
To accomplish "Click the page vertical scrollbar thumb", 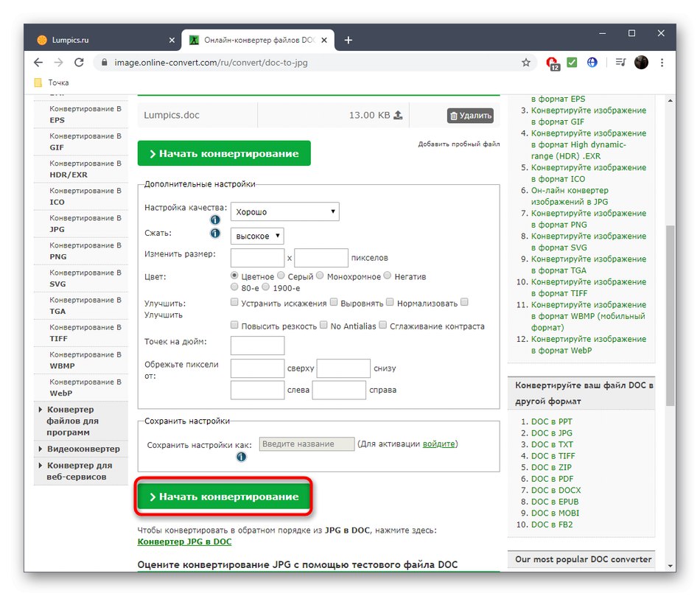I will coord(670,315).
